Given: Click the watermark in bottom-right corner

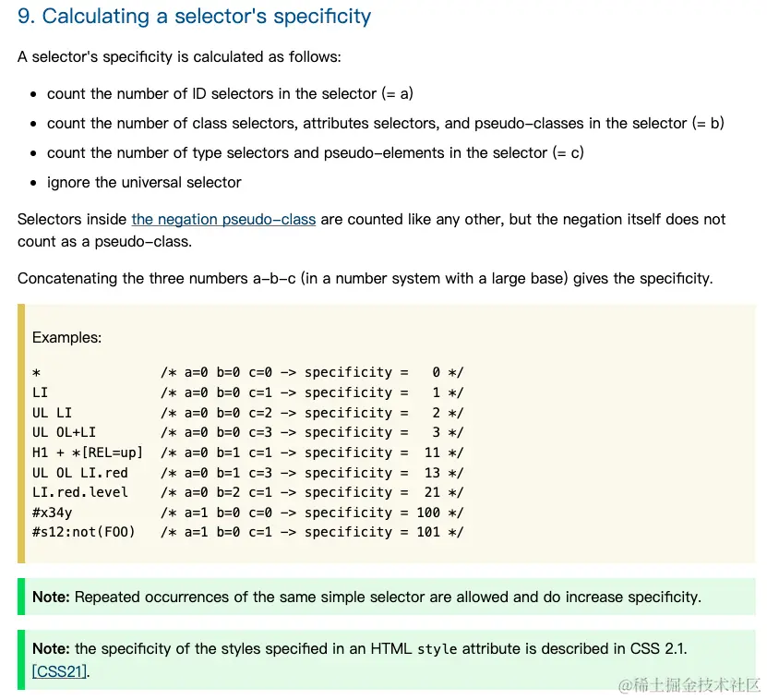Looking at the screenshot, I should [x=689, y=685].
